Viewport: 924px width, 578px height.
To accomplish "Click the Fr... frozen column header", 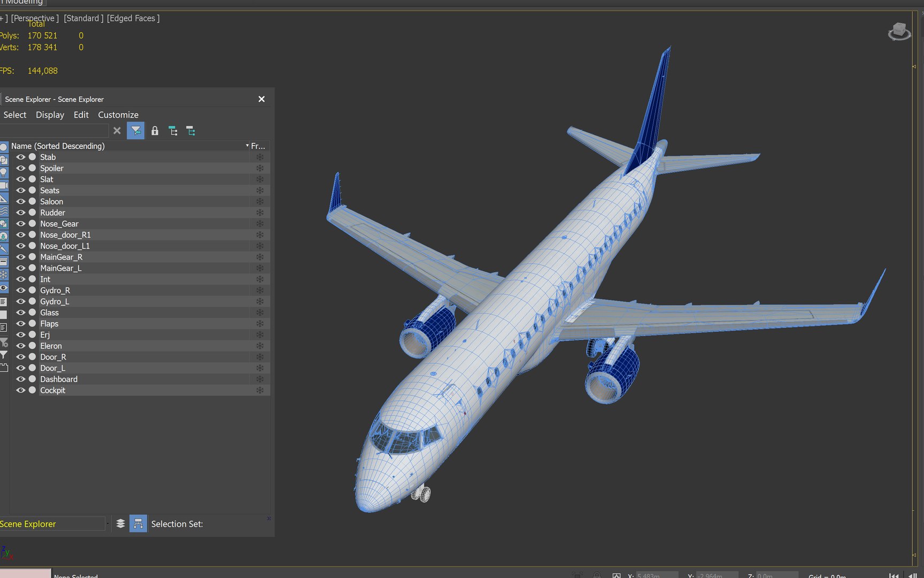I will [258, 146].
